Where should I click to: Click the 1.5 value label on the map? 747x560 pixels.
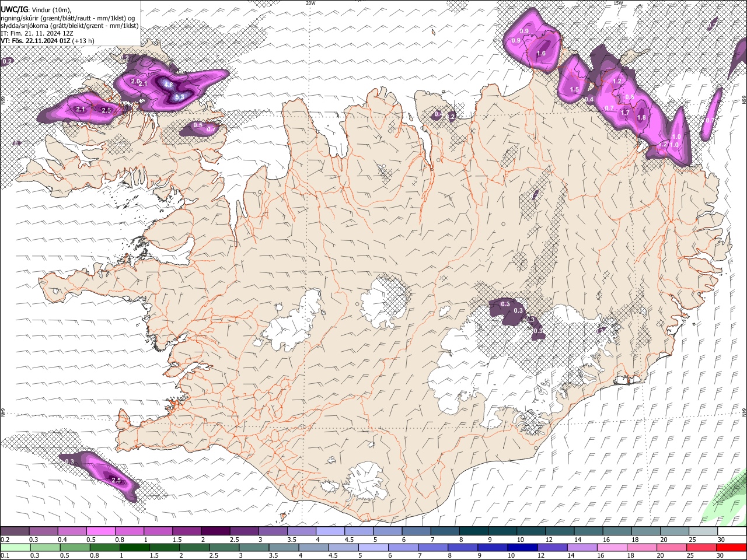pyautogui.click(x=574, y=90)
